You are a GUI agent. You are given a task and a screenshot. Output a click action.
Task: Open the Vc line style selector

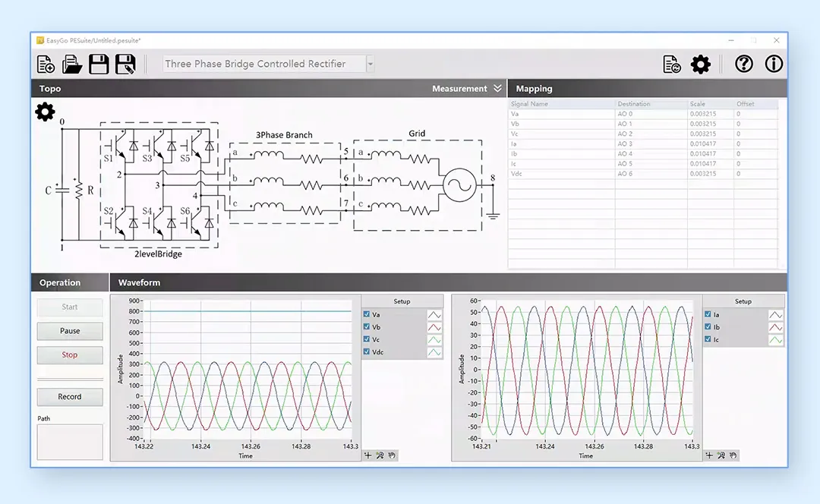point(434,340)
